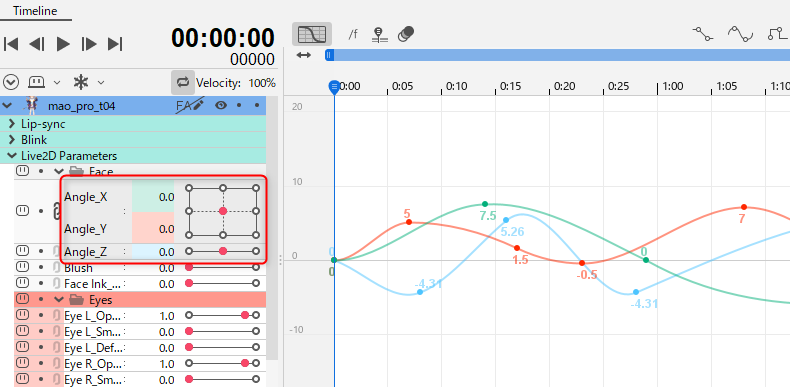Click the snowflake freeze icon
The height and width of the screenshot is (387, 790).
[81, 82]
